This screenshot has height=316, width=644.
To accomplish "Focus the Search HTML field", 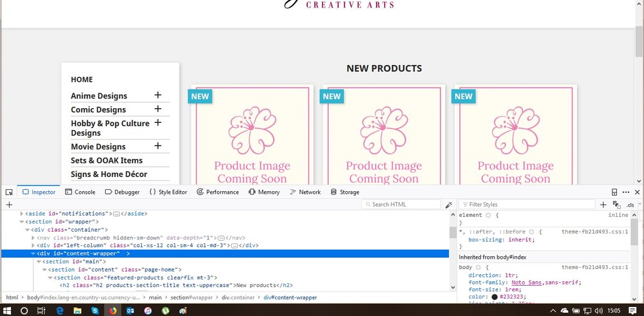I will [401, 205].
